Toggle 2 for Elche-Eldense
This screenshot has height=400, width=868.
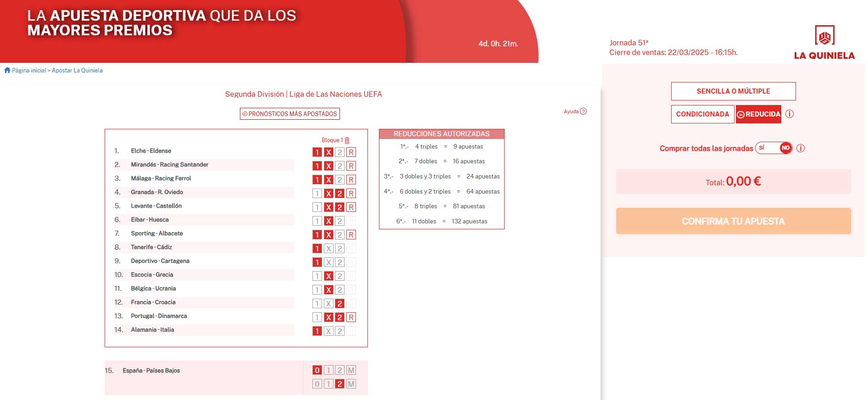339,152
